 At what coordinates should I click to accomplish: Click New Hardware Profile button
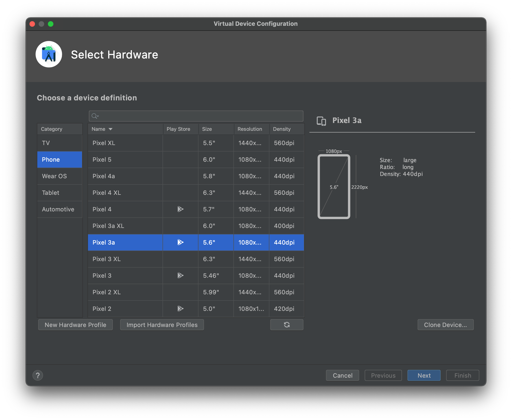[76, 325]
